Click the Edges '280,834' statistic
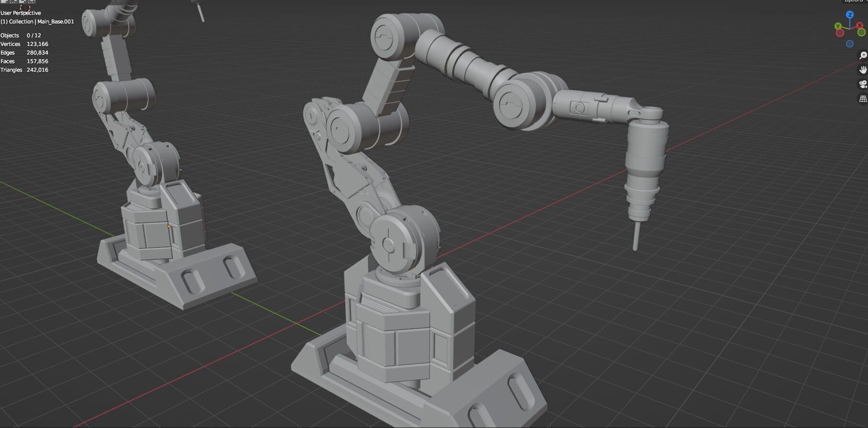 coord(37,53)
